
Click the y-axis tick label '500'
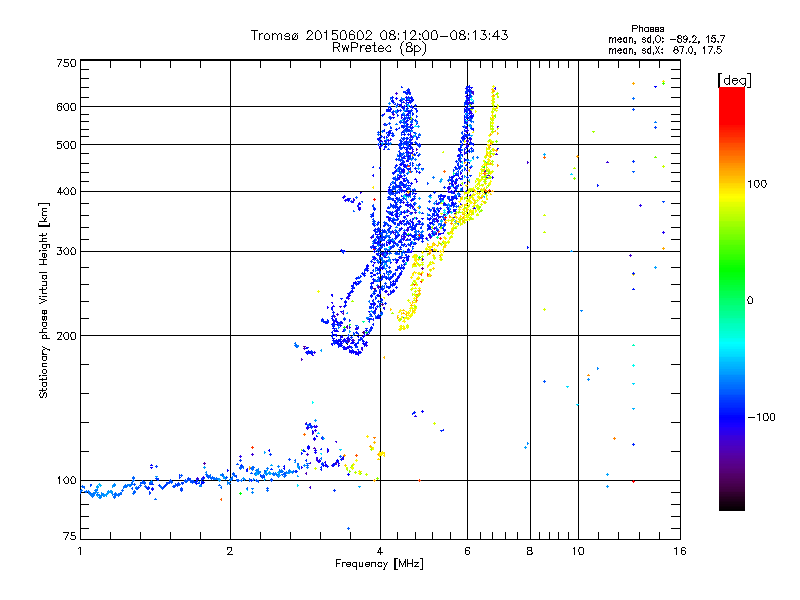pyautogui.click(x=66, y=145)
